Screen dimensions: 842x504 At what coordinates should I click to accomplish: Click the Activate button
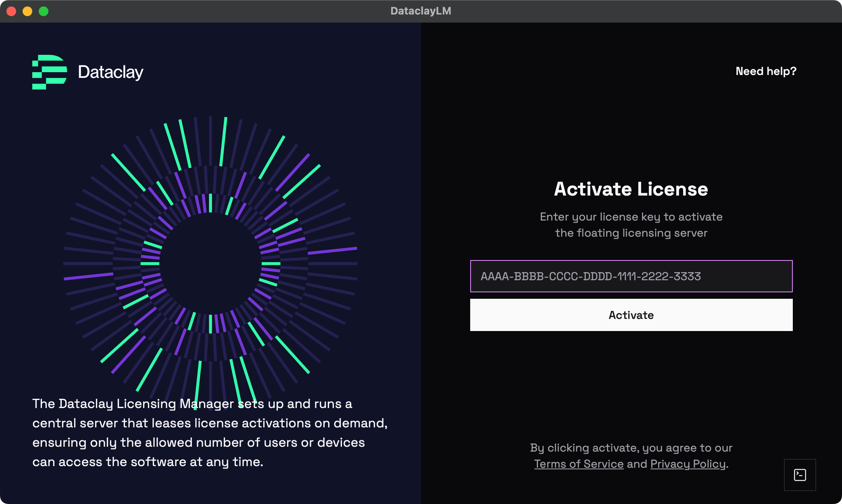631,315
